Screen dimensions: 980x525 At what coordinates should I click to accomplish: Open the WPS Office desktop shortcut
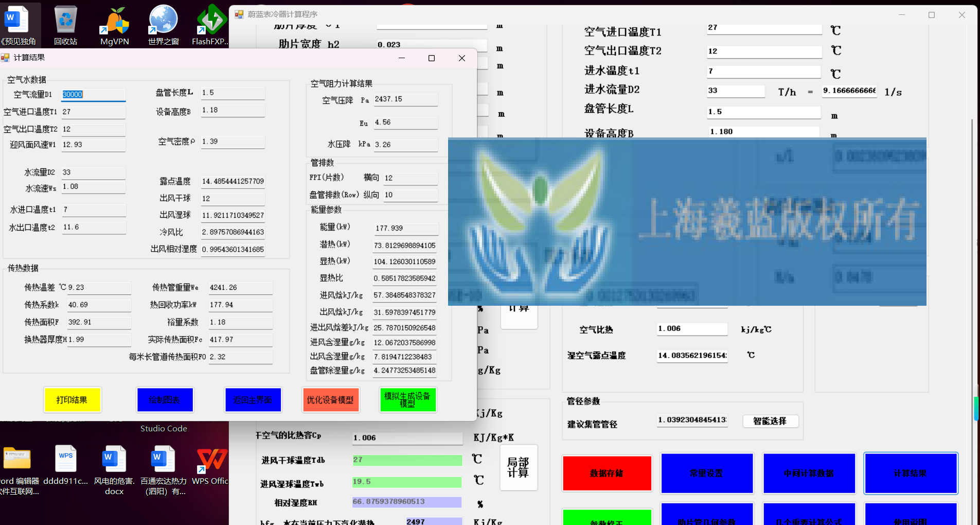(210, 466)
